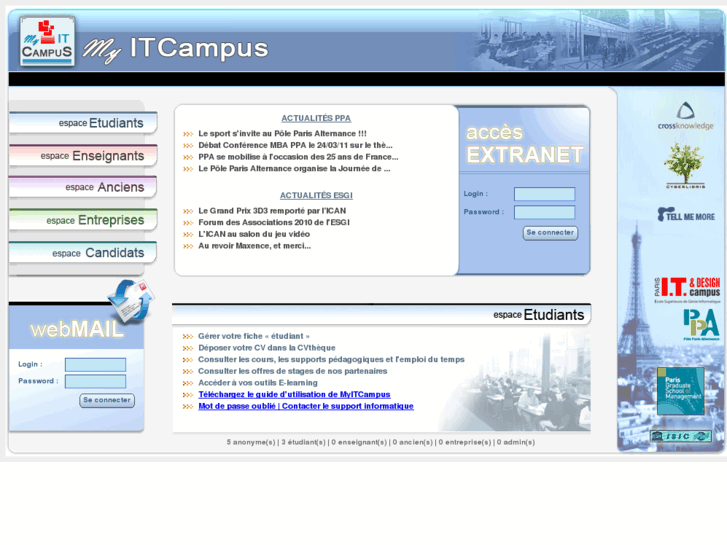727x545 pixels.
Task: Open news: PPA se mobilise 25 ans
Action: pos(298,157)
